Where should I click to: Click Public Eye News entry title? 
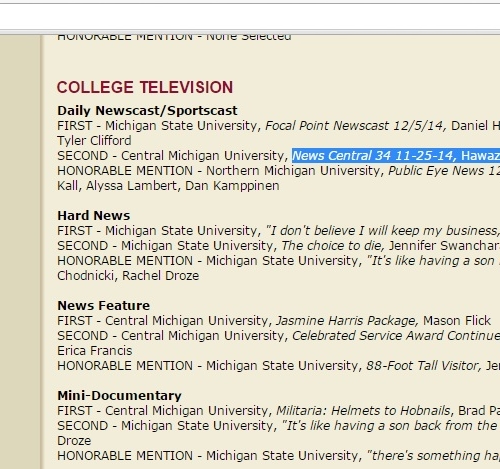click(x=444, y=171)
